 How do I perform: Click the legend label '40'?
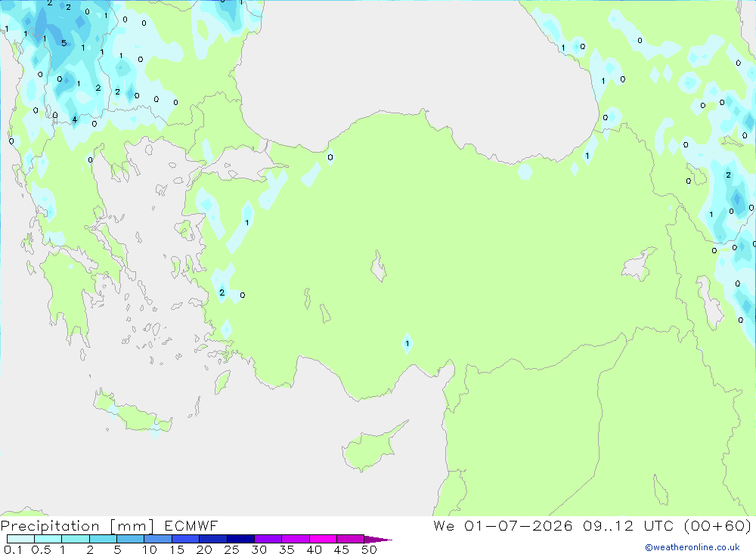point(314,549)
